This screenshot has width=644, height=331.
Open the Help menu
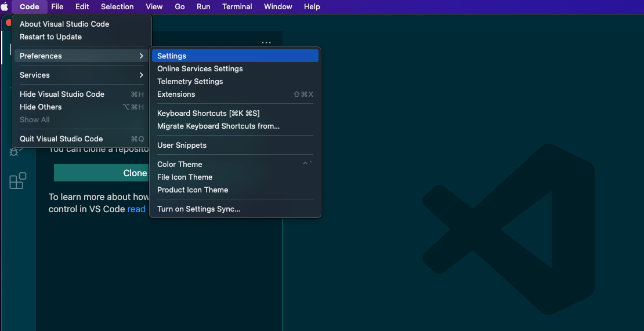coord(312,6)
